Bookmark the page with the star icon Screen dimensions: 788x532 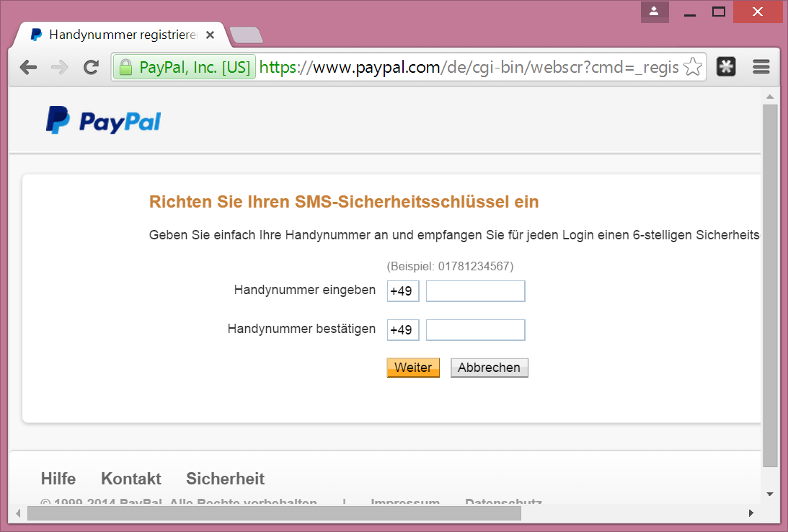[x=693, y=67]
